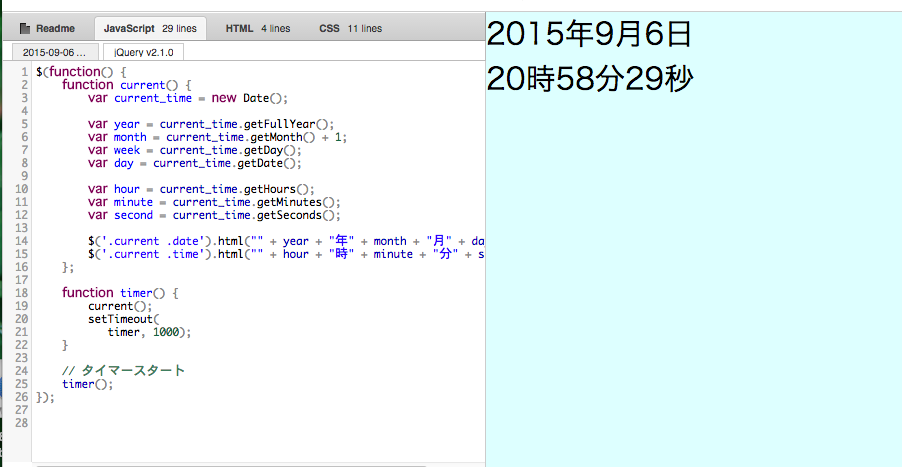The height and width of the screenshot is (467, 902).
Task: Click the タイマースタート comment line
Action: coord(123,371)
